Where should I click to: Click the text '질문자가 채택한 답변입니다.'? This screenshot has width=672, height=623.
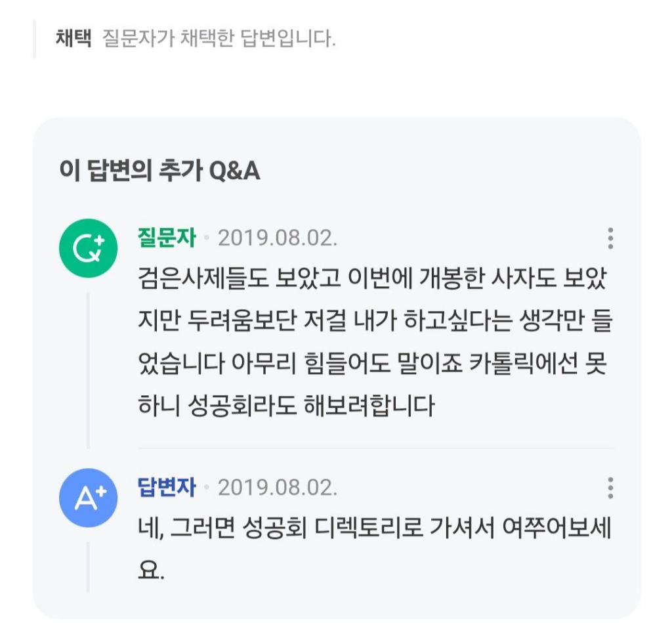219,37
